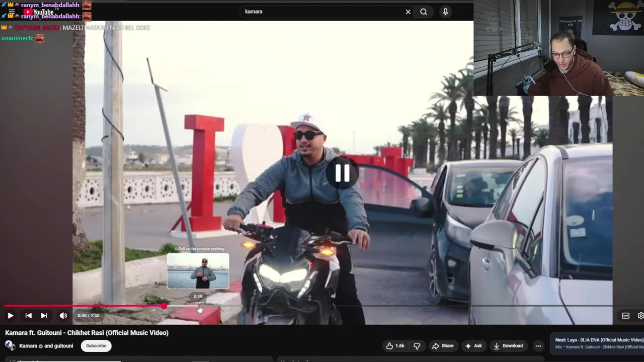This screenshot has height=362, width=644.
Task: Subscribe to the Kamara channel
Action: 96,346
